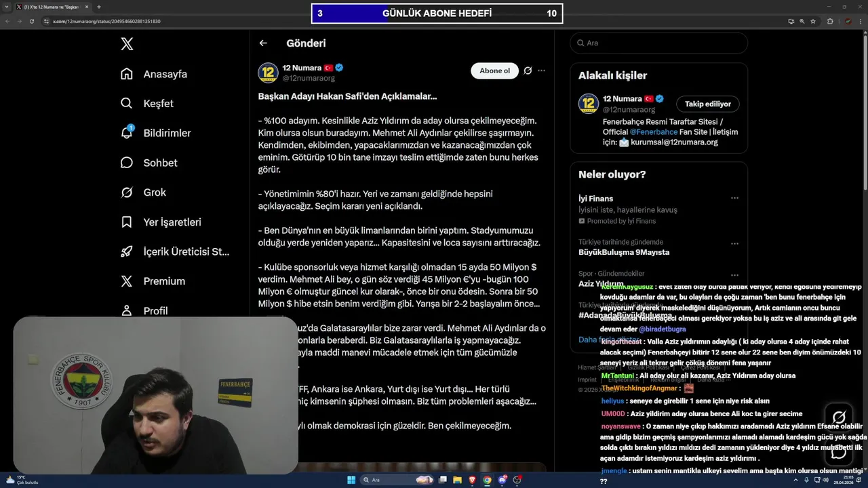Click the weather widget on the taskbar
This screenshot has height=488, width=868.
pyautogui.click(x=21, y=480)
